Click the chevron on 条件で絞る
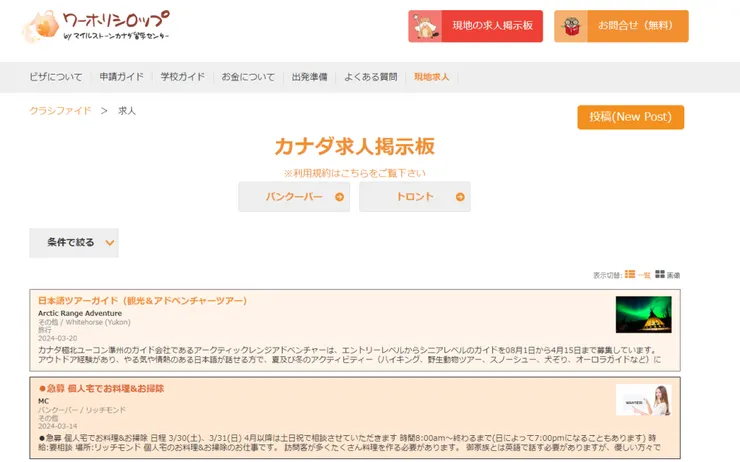Screen dimensions: 740x462 (x=109, y=243)
